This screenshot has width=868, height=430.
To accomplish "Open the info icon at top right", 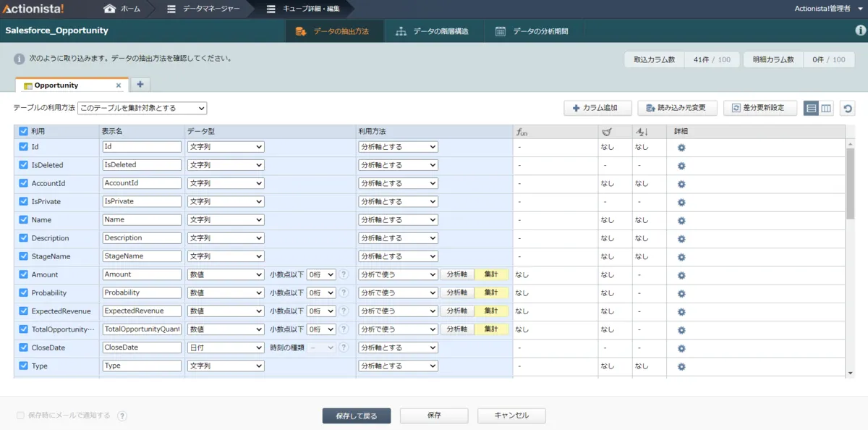I will click(x=859, y=31).
